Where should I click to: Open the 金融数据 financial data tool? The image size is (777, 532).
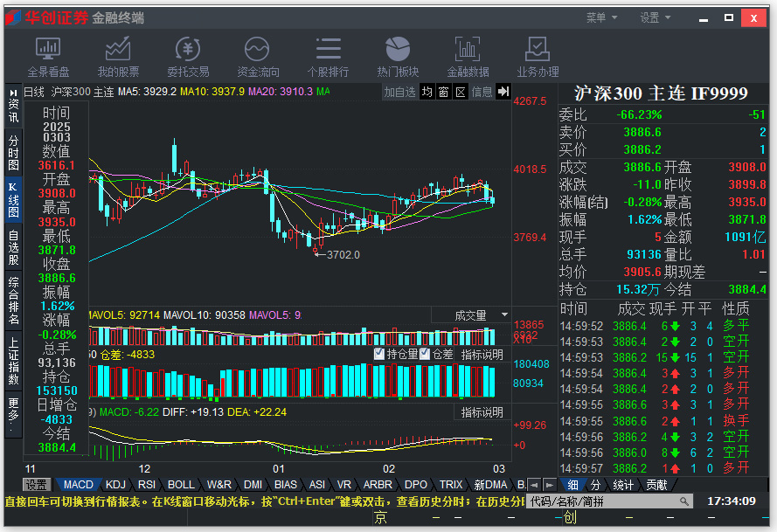[467, 56]
